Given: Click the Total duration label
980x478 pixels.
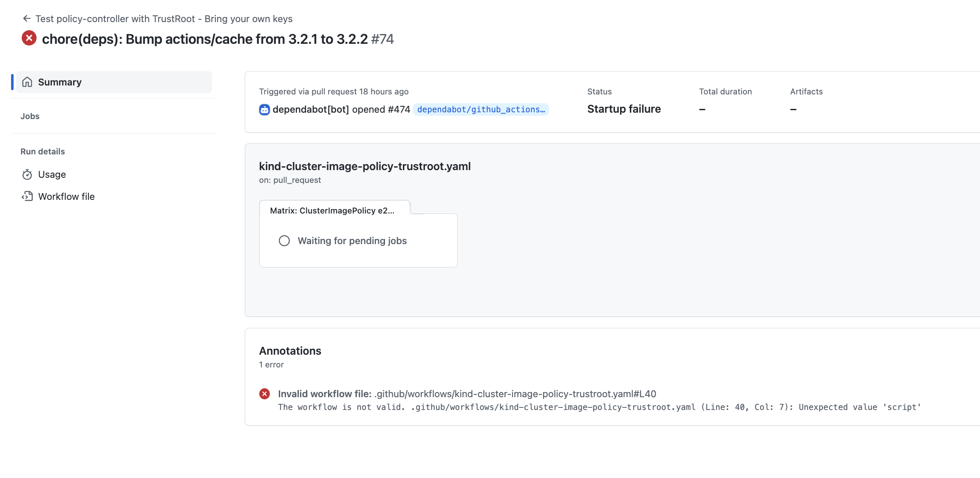Looking at the screenshot, I should [x=725, y=91].
